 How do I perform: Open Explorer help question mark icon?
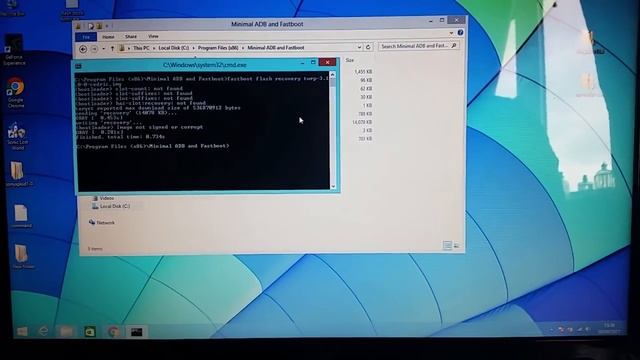460,33
